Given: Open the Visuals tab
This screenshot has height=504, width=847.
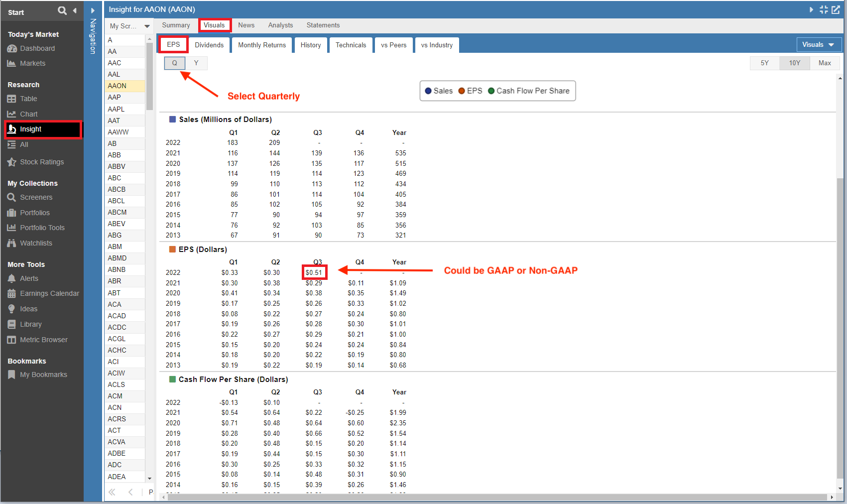Looking at the screenshot, I should [x=215, y=25].
